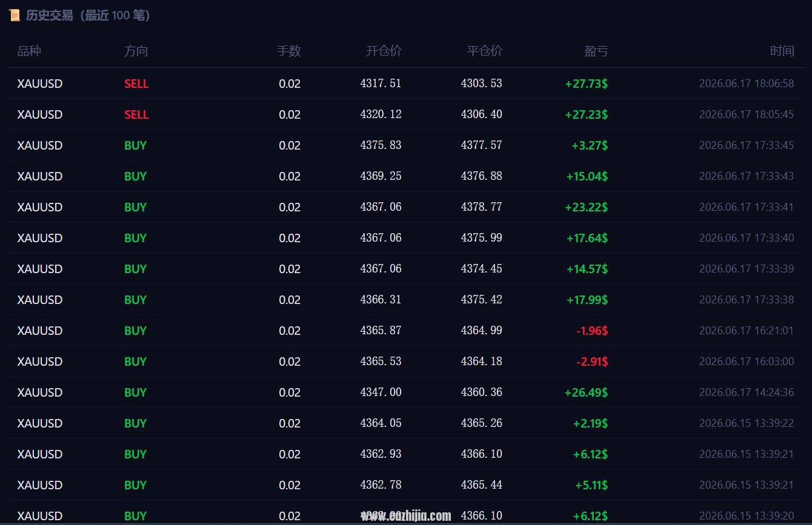Click open price 4369.25

(381, 176)
